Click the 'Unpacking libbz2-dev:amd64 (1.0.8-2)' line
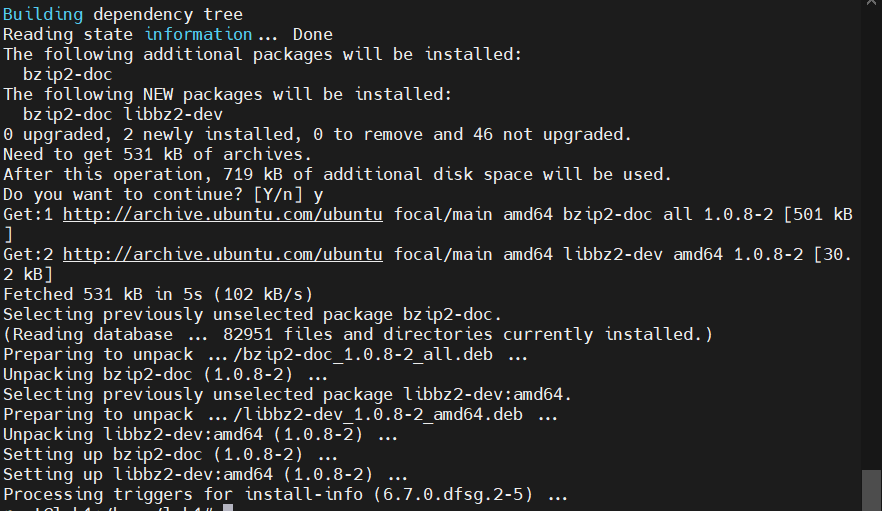Image resolution: width=882 pixels, height=511 pixels. (200, 434)
